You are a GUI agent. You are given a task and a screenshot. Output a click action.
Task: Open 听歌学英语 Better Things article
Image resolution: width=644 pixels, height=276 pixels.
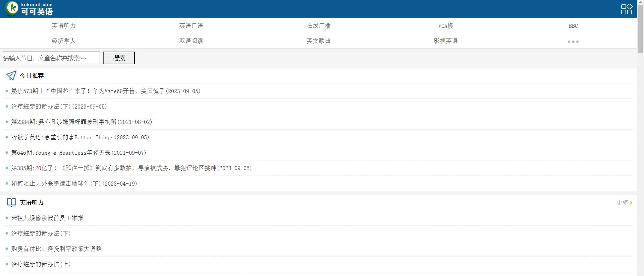pos(80,137)
